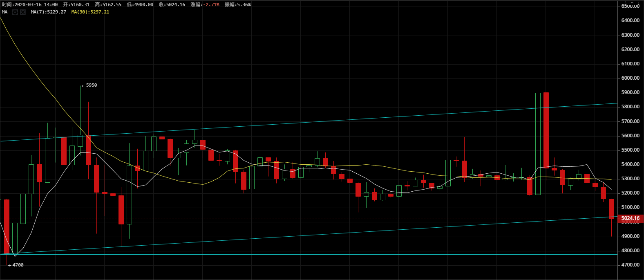Click the MA indicator name label
Screen dimensions: 644x280
coord(5,12)
